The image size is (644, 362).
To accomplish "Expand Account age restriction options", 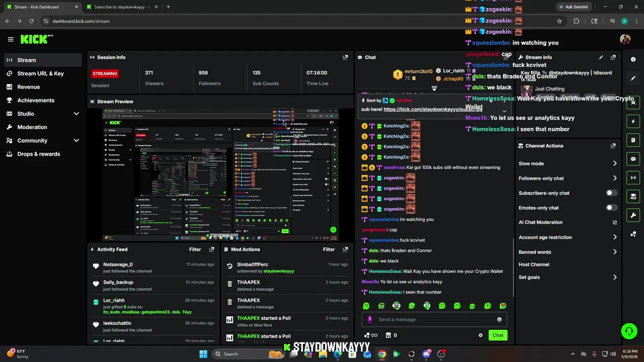I will [615, 237].
